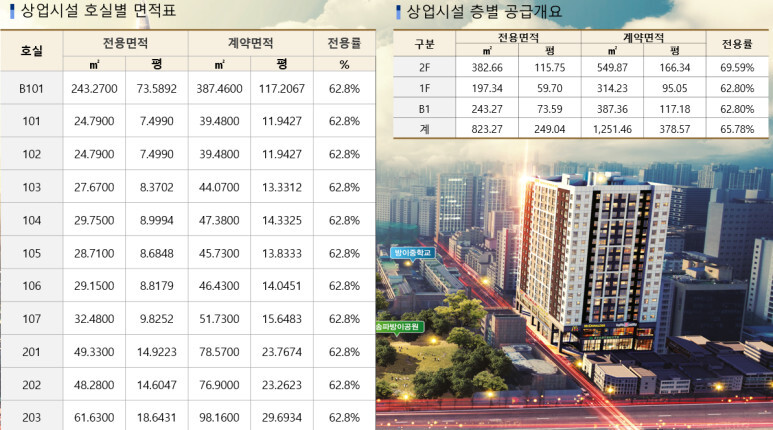773x430 pixels.
Task: Select the room 202 row label
Action: (32, 385)
